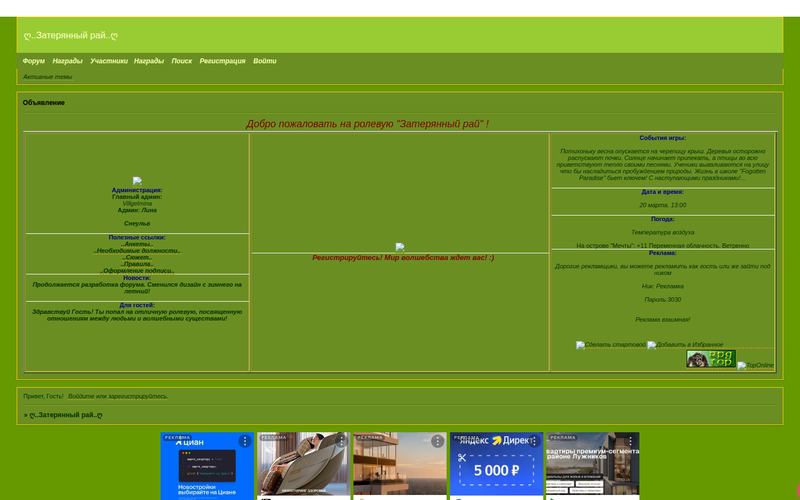This screenshot has width=800, height=500.
Task: Click the broken image above Администрация
Action: [137, 181]
